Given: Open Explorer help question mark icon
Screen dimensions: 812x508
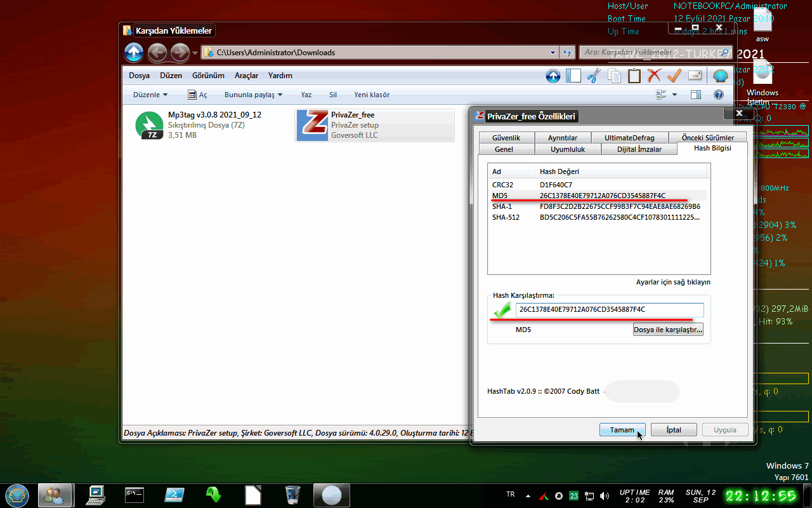Looking at the screenshot, I should pos(719,95).
